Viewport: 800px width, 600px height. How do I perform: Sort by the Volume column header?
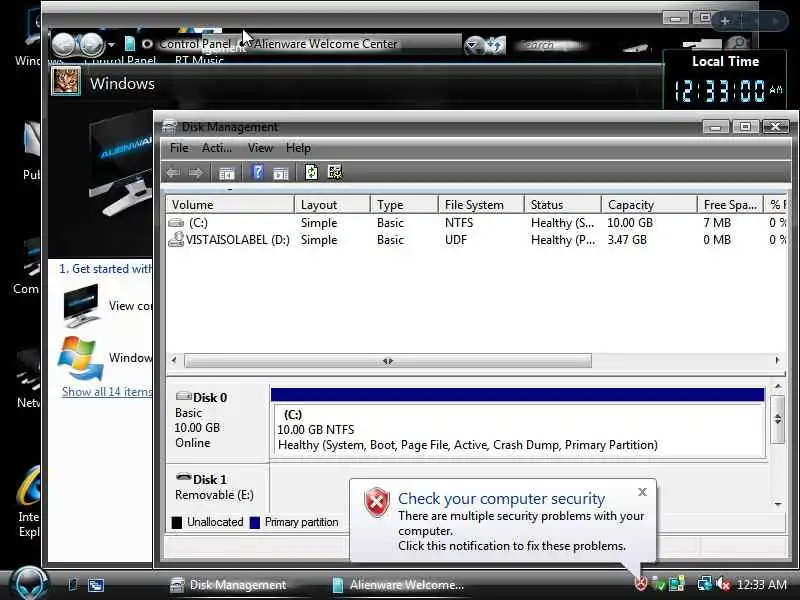tap(230, 205)
